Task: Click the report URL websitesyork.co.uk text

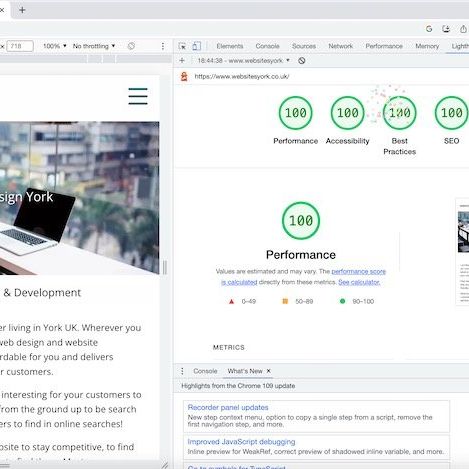Action: [242, 76]
